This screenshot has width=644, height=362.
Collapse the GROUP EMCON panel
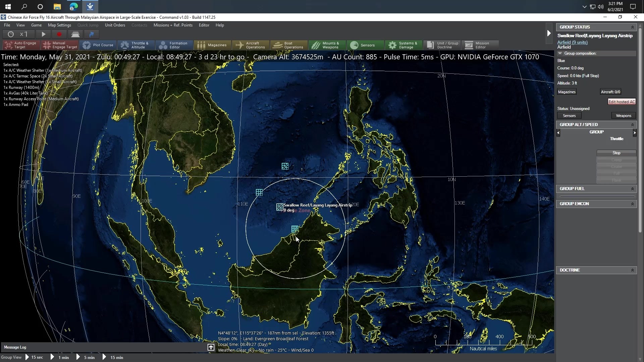coord(633,204)
